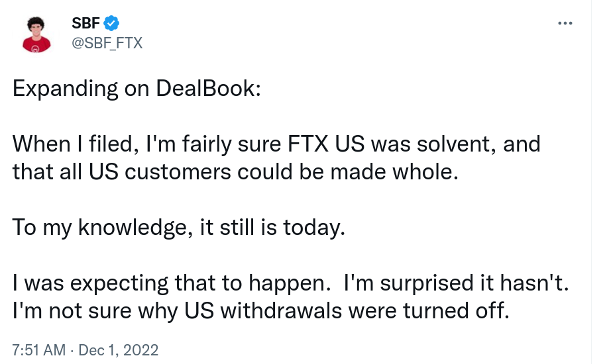Click the blue verified checkmark badge
Image resolution: width=609 pixels, height=364 pixels.
click(x=111, y=23)
